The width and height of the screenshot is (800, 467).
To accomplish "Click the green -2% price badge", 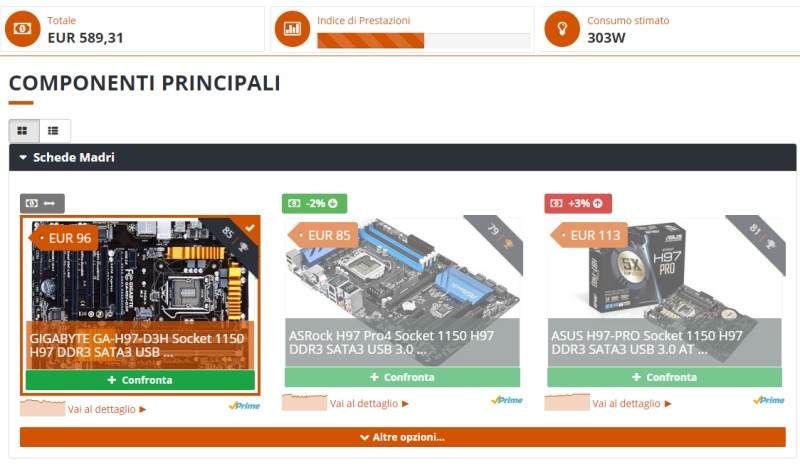I will pos(314,203).
